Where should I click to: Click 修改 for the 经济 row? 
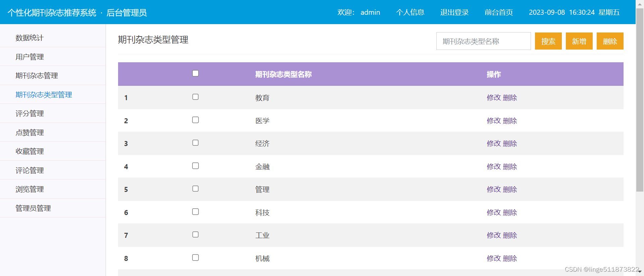[x=494, y=144]
